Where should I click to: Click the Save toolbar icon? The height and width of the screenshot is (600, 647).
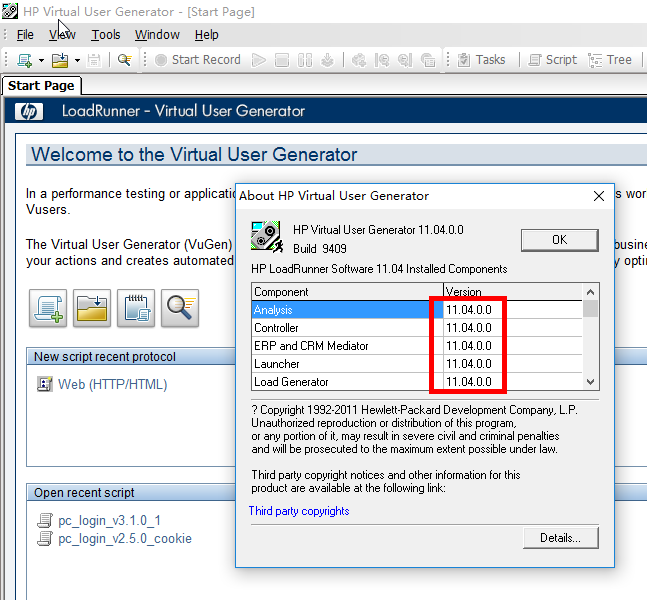click(94, 60)
